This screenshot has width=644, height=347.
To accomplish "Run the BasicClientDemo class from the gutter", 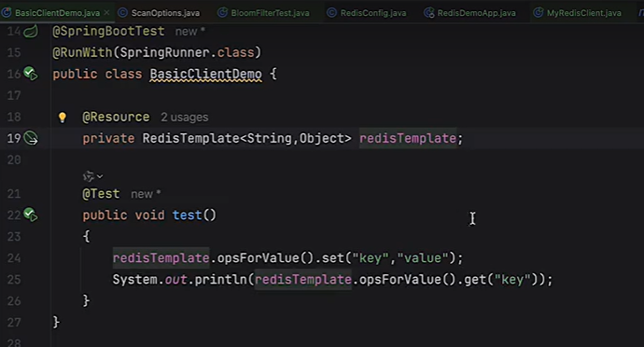I will coord(31,74).
